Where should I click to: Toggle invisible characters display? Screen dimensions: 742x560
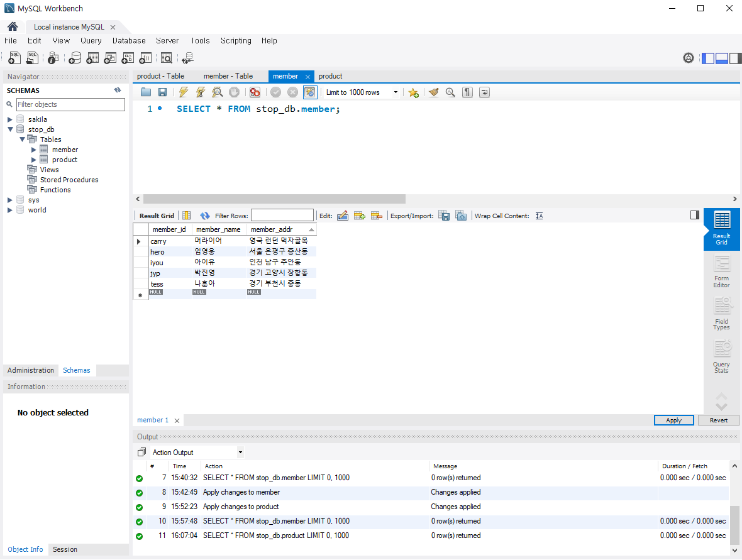coord(468,92)
